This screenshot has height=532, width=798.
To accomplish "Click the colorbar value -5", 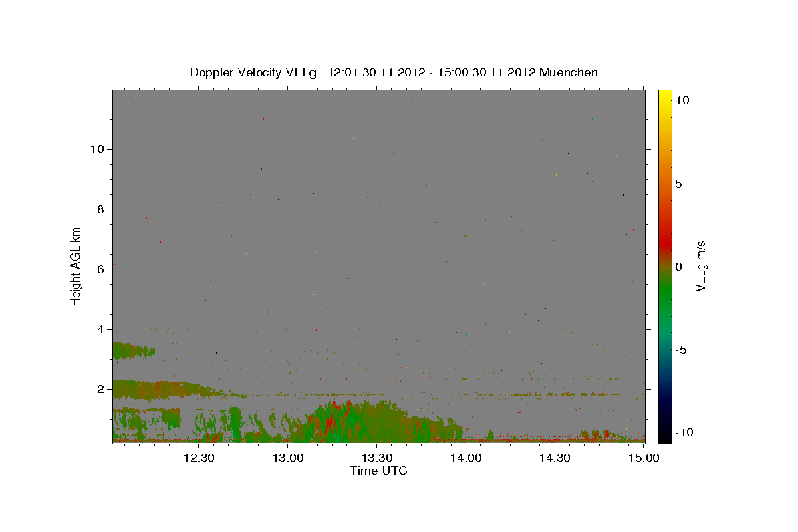I will tap(681, 350).
